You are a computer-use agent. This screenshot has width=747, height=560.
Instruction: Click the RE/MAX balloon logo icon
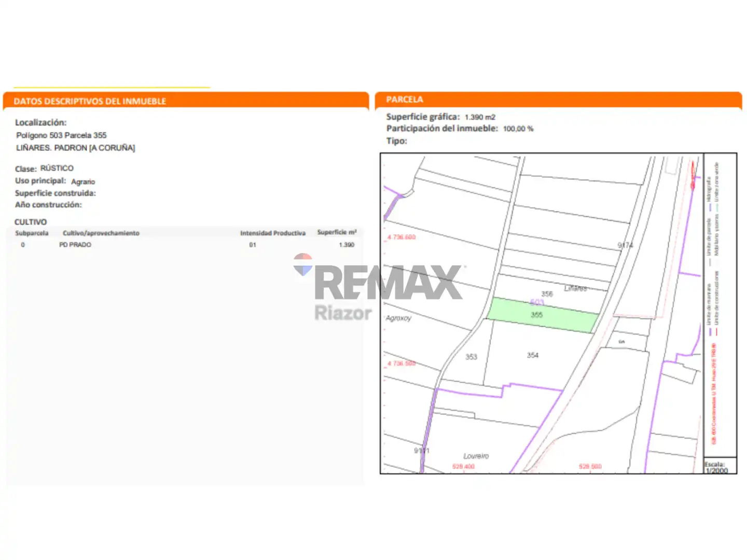point(303,264)
